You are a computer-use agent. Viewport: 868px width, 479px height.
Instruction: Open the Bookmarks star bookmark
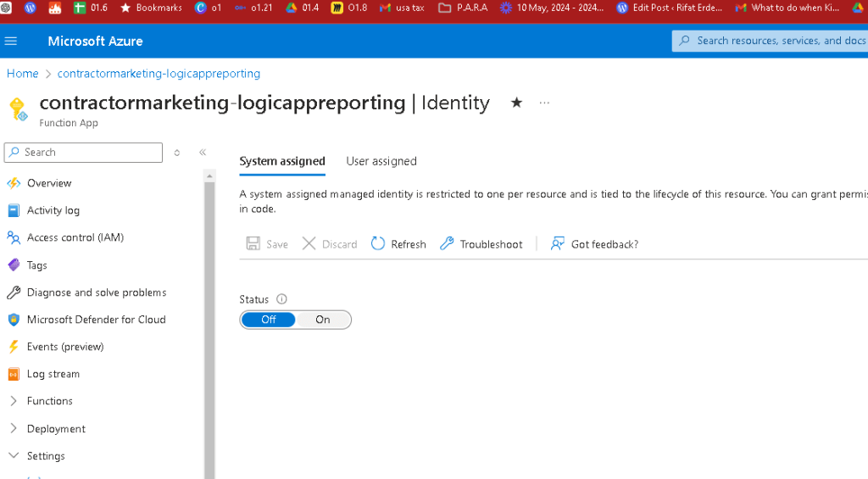pos(151,8)
